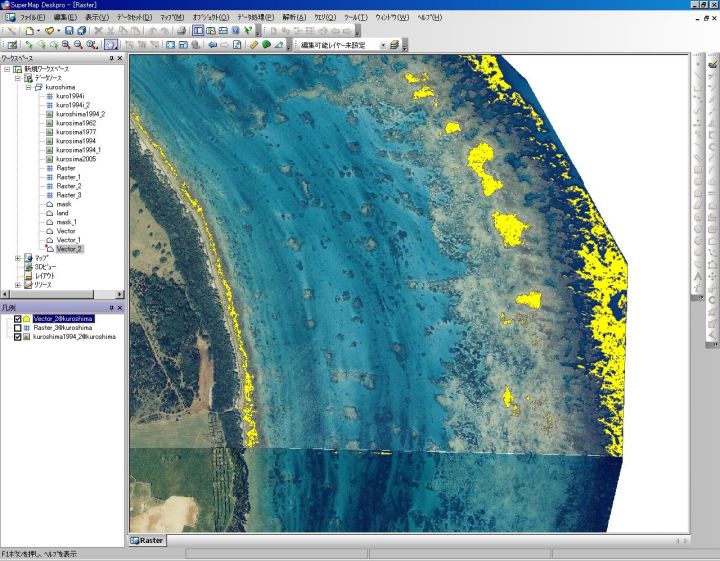Click the Raster tab below the map

150,541
